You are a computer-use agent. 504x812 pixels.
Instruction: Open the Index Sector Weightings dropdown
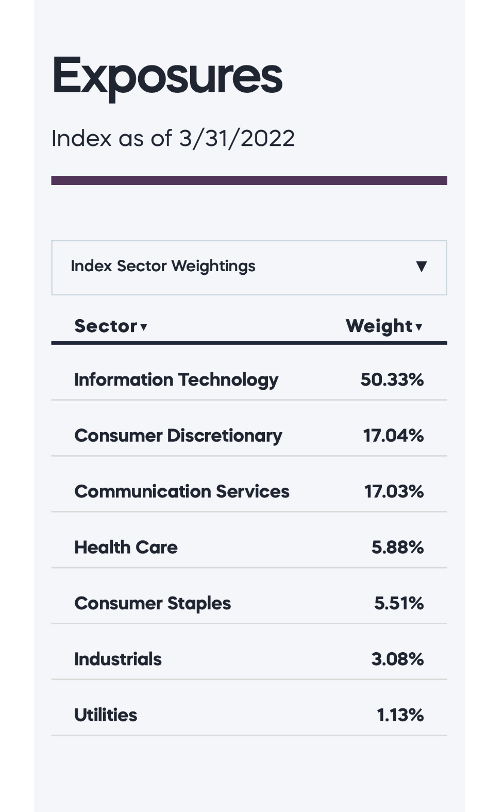tap(249, 268)
